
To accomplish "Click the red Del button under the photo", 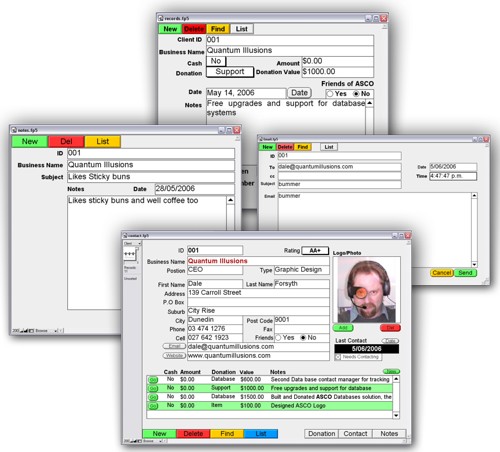I will [390, 328].
